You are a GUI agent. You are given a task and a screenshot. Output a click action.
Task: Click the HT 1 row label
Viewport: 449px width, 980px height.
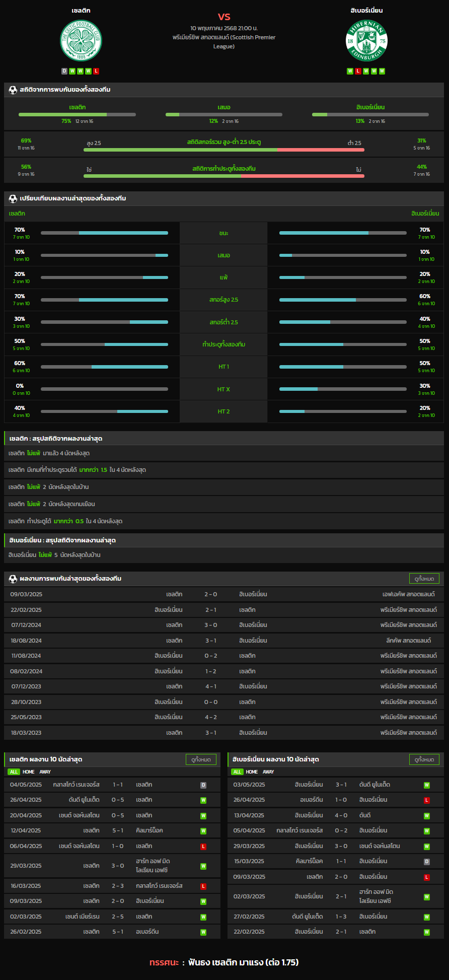click(224, 367)
